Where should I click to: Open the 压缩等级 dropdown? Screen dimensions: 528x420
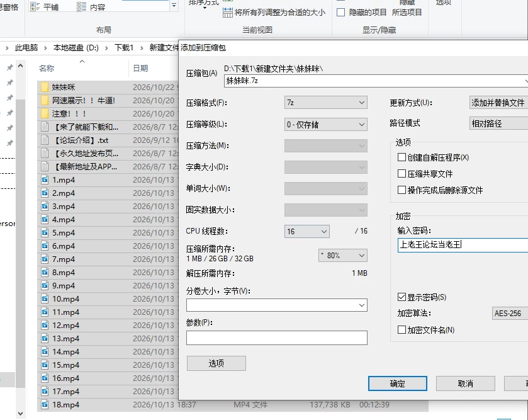[x=325, y=124]
